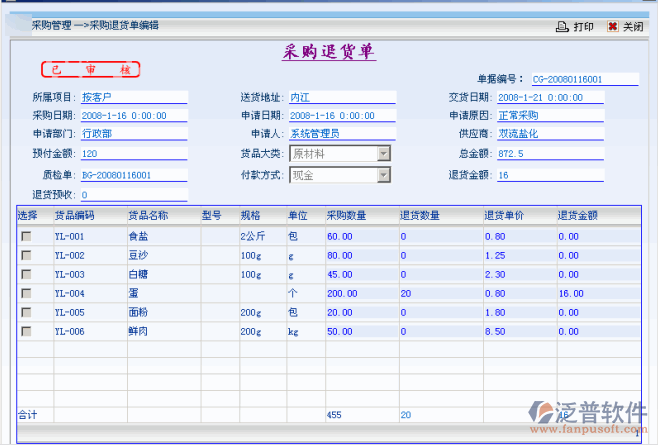Click the red X close icon
The width and height of the screenshot is (658, 445).
pyautogui.click(x=612, y=27)
